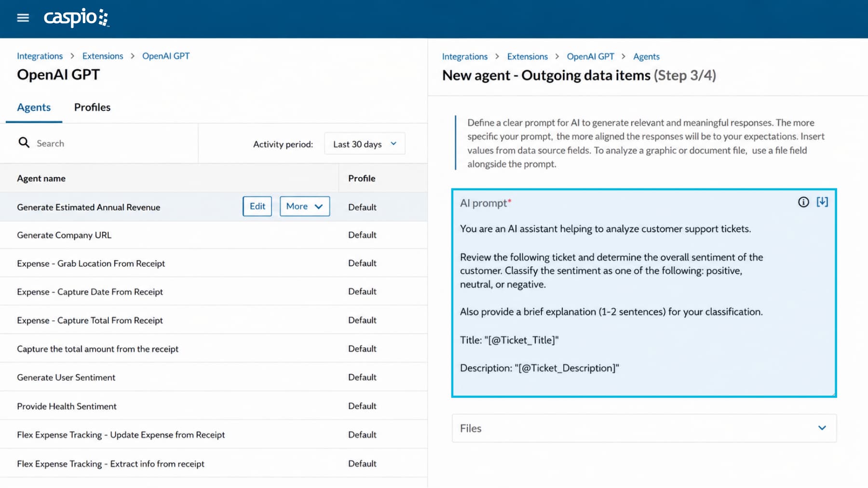Click Extensions breadcrumb in left panel

coord(103,56)
